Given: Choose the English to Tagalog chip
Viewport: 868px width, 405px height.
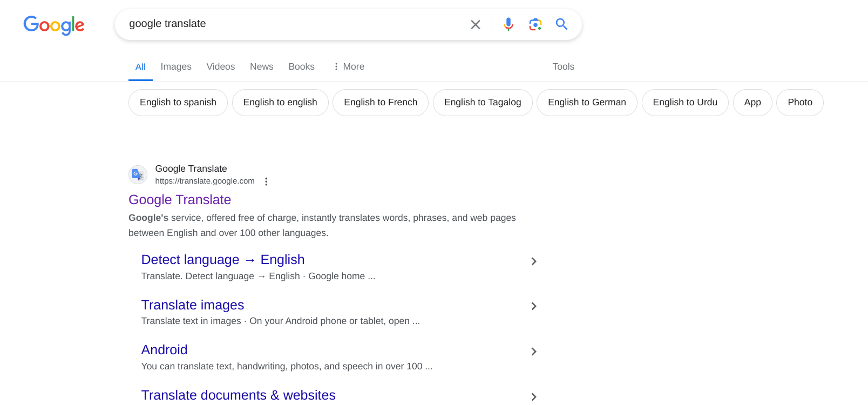Looking at the screenshot, I should point(483,103).
